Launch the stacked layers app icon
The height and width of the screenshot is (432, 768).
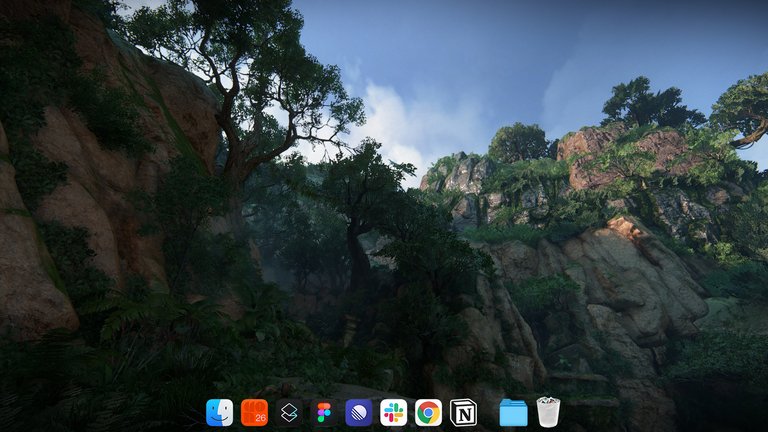click(x=289, y=412)
